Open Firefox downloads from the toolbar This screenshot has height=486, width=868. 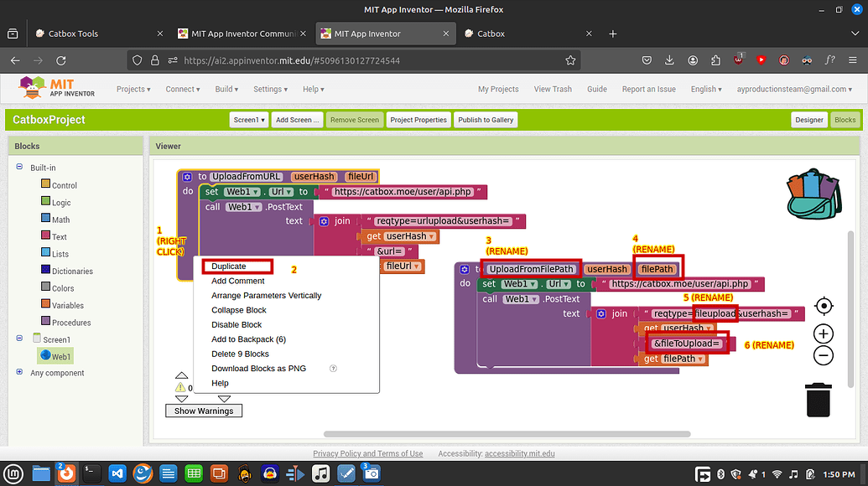point(668,60)
